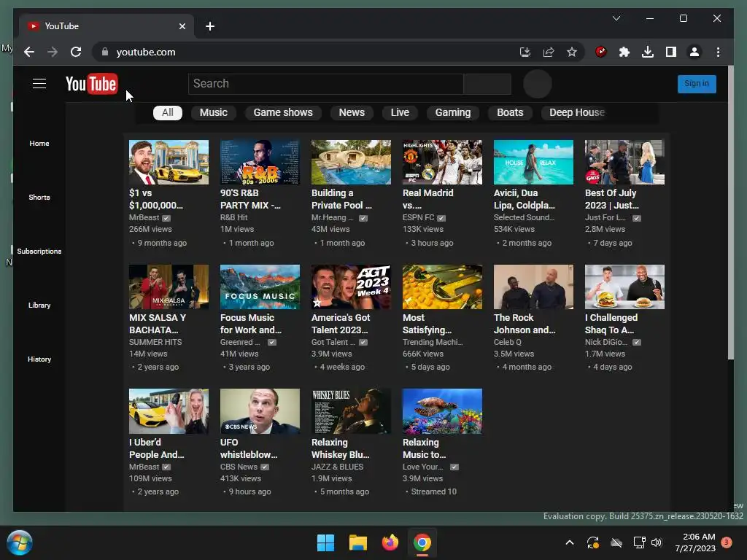Click the install app icon in address bar
This screenshot has width=747, height=560.
[525, 52]
